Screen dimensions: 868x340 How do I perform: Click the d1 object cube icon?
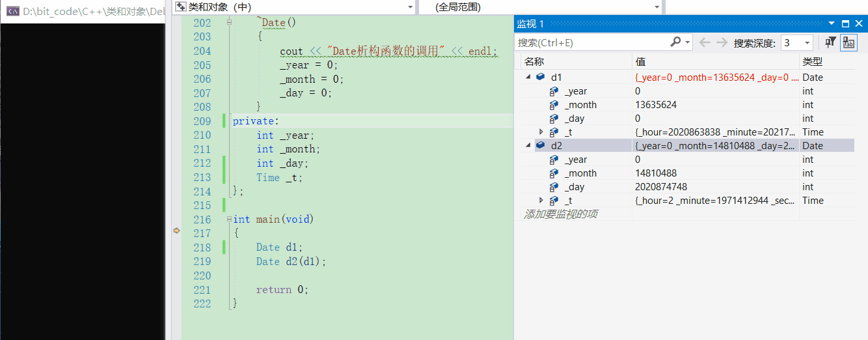click(541, 77)
